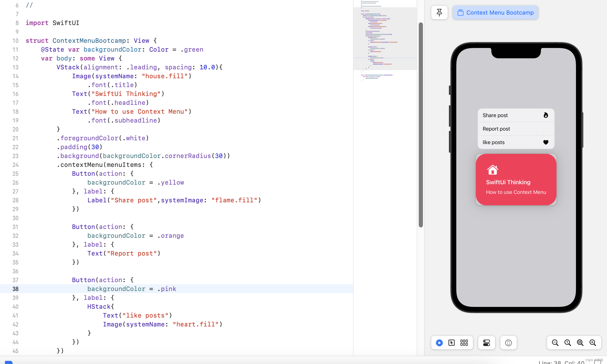Screen dimensions: 607x364
Task: Zoom preview to fit
Action: 580,343
